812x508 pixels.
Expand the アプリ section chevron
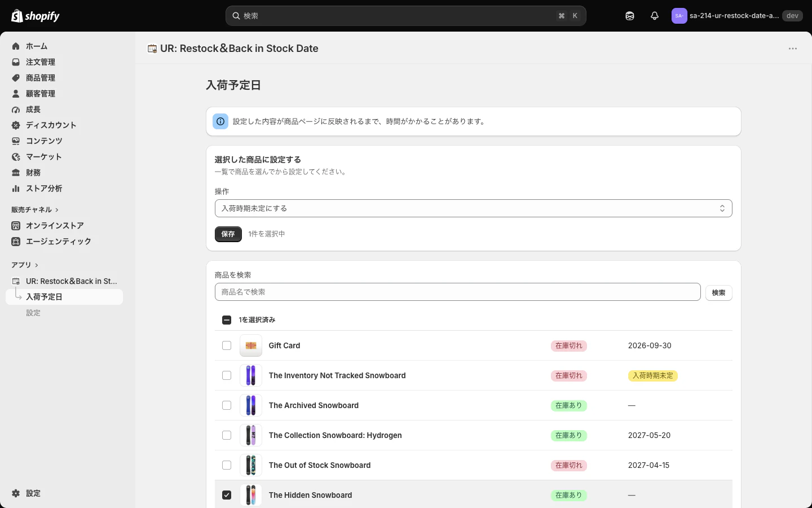[x=37, y=265]
